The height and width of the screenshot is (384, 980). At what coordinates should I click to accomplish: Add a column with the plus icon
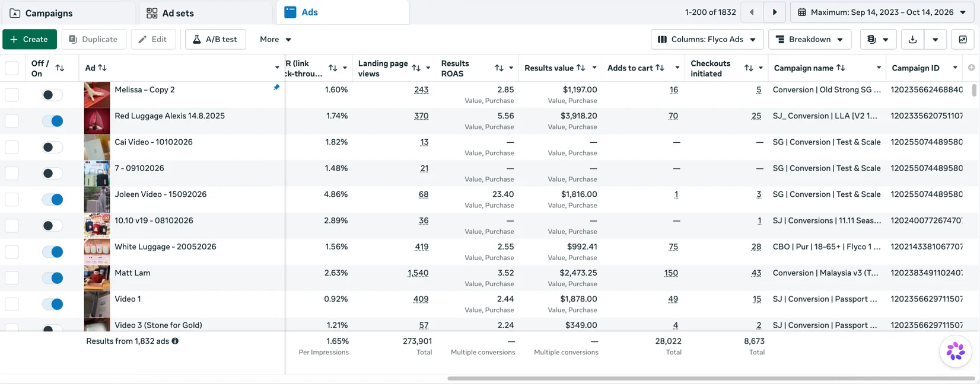(x=971, y=68)
